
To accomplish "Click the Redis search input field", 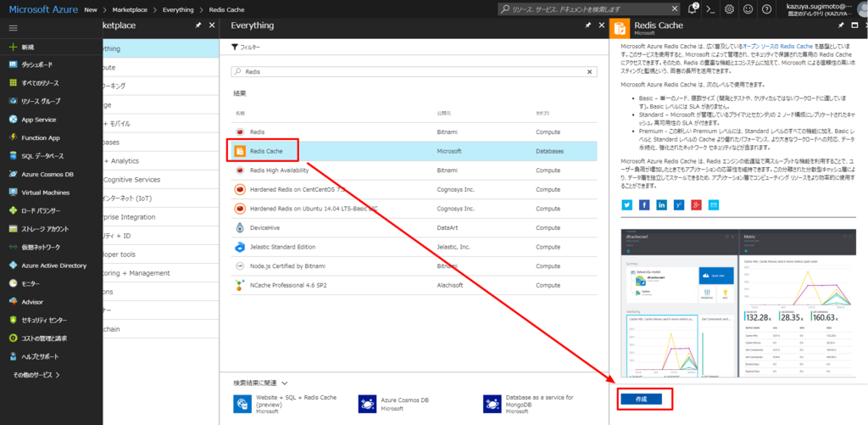I will click(414, 71).
